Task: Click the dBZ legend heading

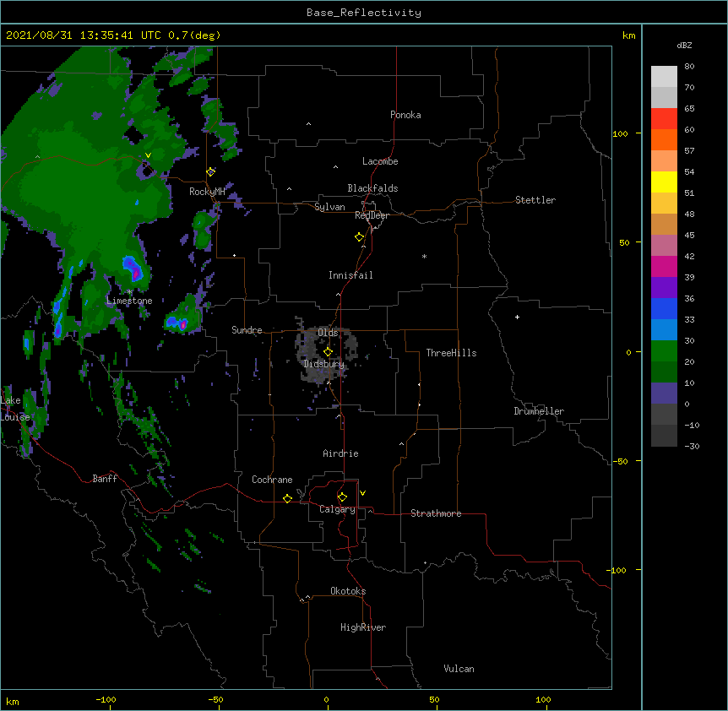Action: click(x=684, y=45)
